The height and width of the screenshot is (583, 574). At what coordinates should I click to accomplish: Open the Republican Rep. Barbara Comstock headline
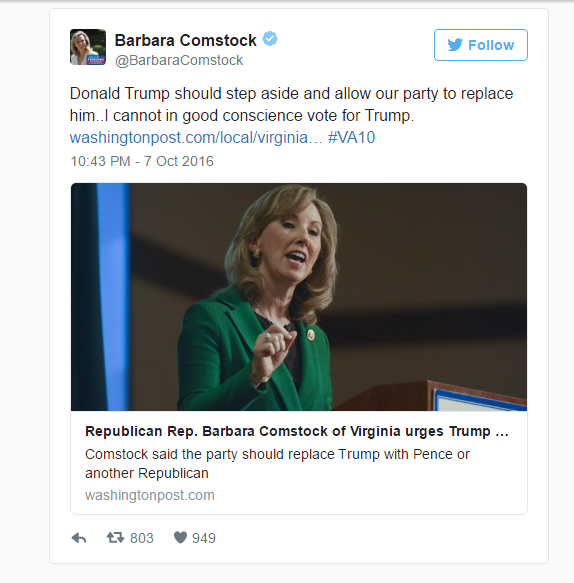(x=297, y=431)
